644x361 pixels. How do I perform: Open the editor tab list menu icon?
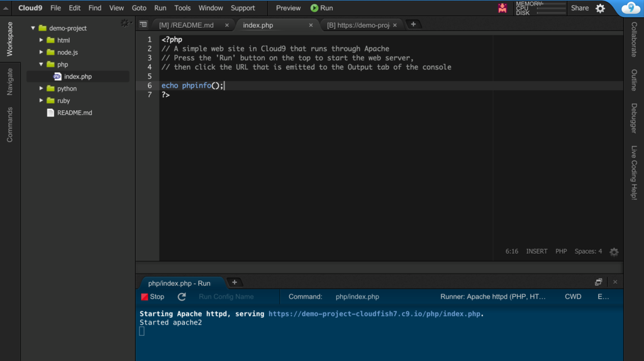click(x=143, y=25)
